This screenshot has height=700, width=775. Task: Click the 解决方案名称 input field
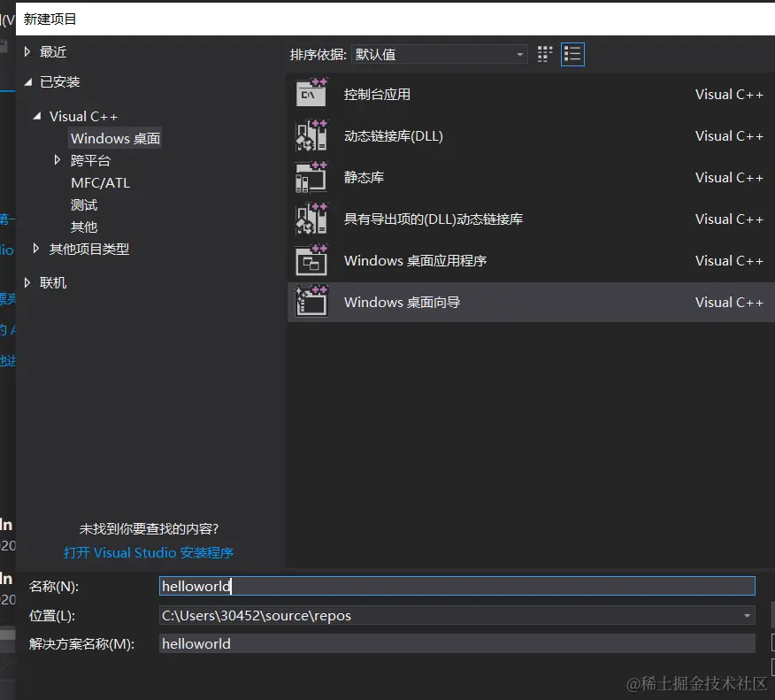point(457,643)
